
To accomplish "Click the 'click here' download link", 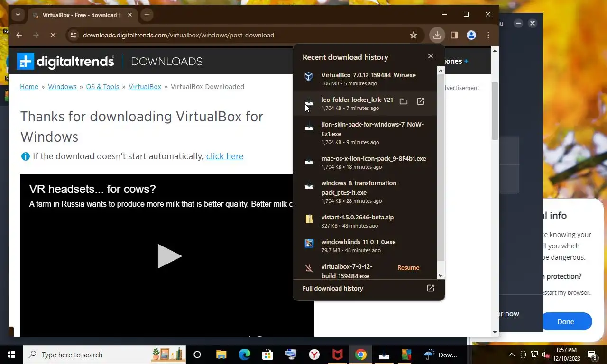I will point(225,156).
